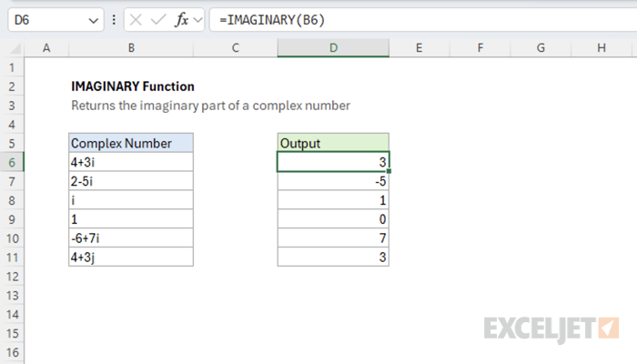Select row 9 header
The width and height of the screenshot is (637, 364).
[12, 219]
